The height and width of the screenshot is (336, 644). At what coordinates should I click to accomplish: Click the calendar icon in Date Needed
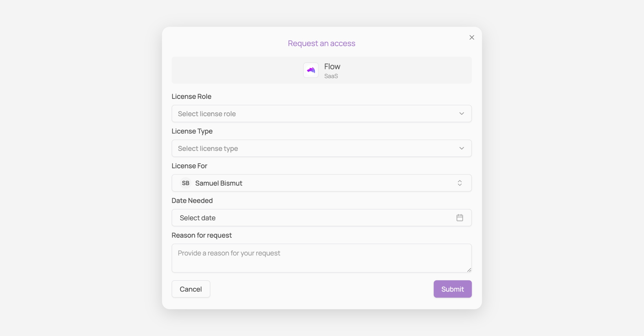click(460, 218)
